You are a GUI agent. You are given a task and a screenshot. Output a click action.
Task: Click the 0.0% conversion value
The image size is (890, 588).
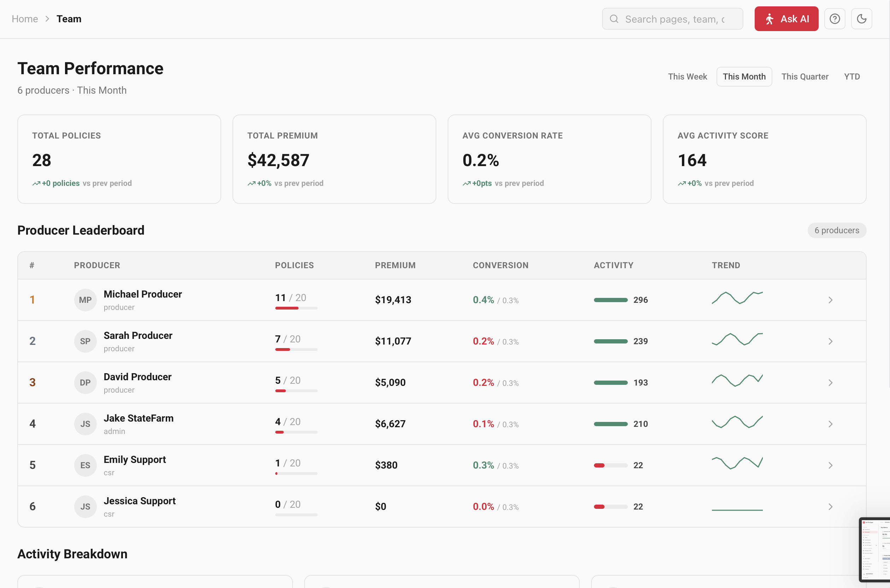[x=483, y=507]
